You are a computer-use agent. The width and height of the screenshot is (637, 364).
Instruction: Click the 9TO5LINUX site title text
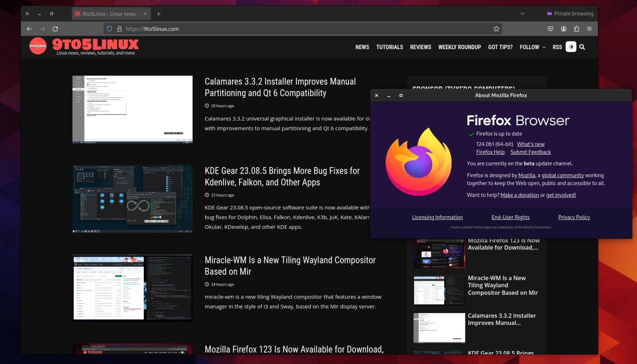pos(96,44)
